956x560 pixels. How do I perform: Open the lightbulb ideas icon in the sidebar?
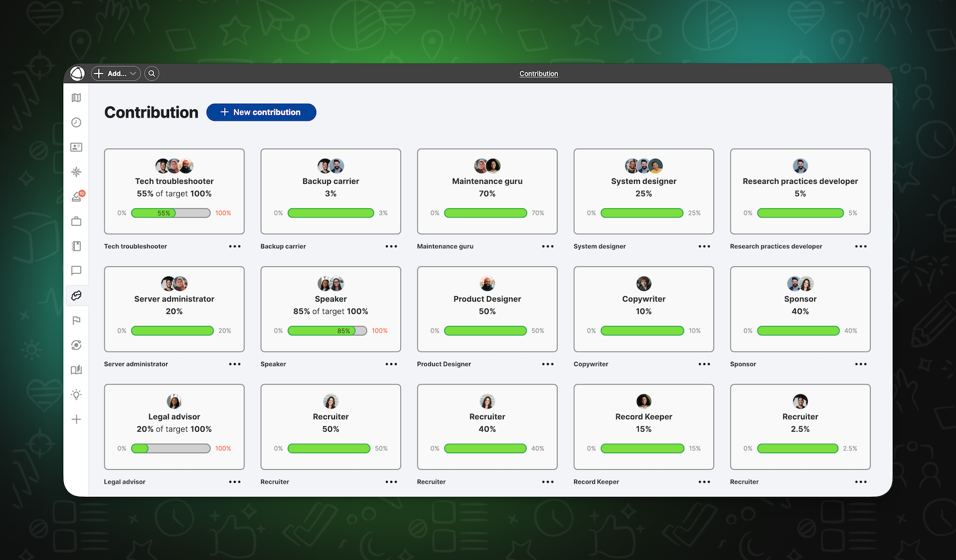(x=76, y=394)
